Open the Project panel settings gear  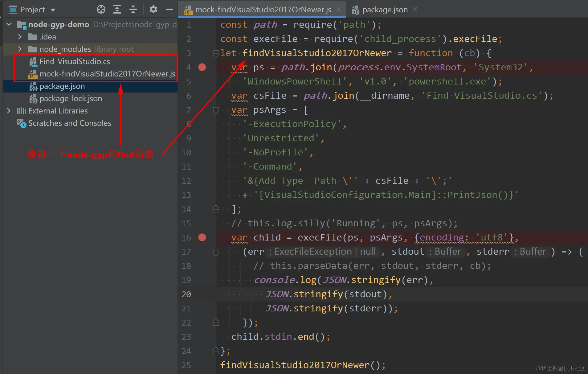click(153, 10)
